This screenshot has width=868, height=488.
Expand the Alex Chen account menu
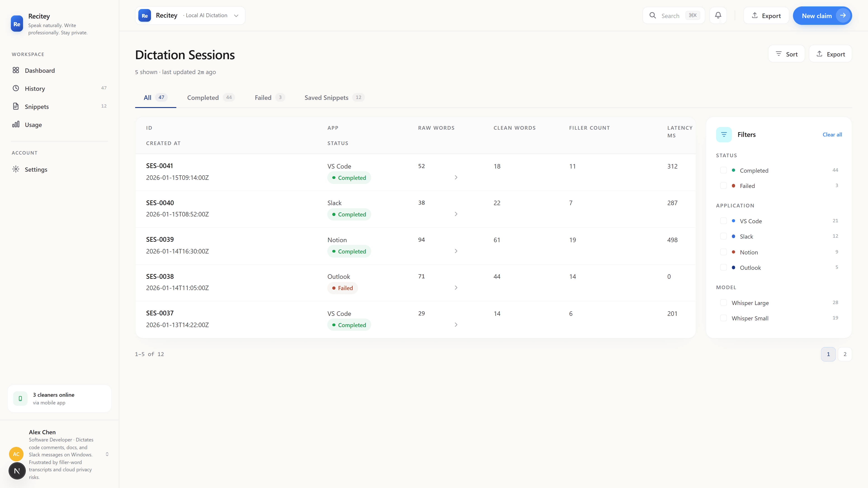pyautogui.click(x=107, y=454)
